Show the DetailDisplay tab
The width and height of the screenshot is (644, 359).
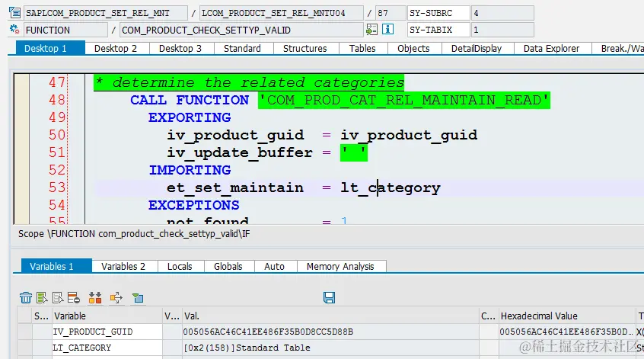pos(477,48)
